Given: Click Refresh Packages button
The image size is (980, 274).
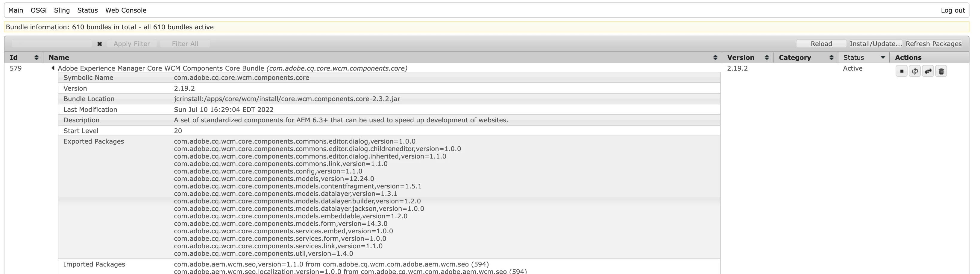Looking at the screenshot, I should [x=934, y=44].
